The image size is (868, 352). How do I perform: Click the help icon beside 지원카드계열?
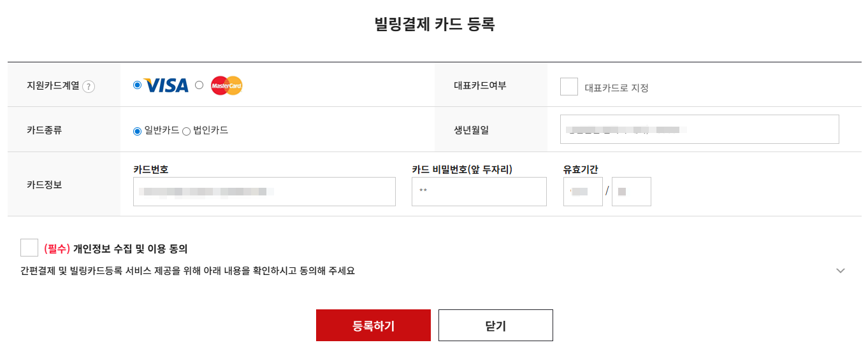click(x=89, y=87)
